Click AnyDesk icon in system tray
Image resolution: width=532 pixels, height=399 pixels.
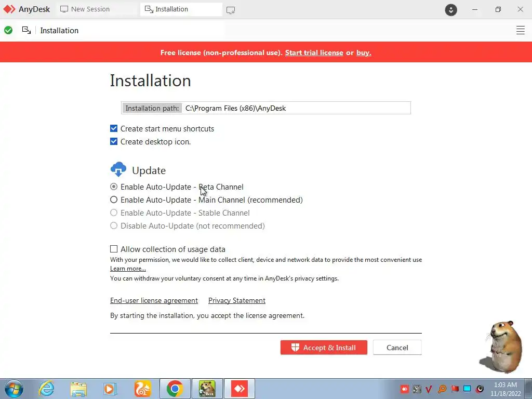404,389
